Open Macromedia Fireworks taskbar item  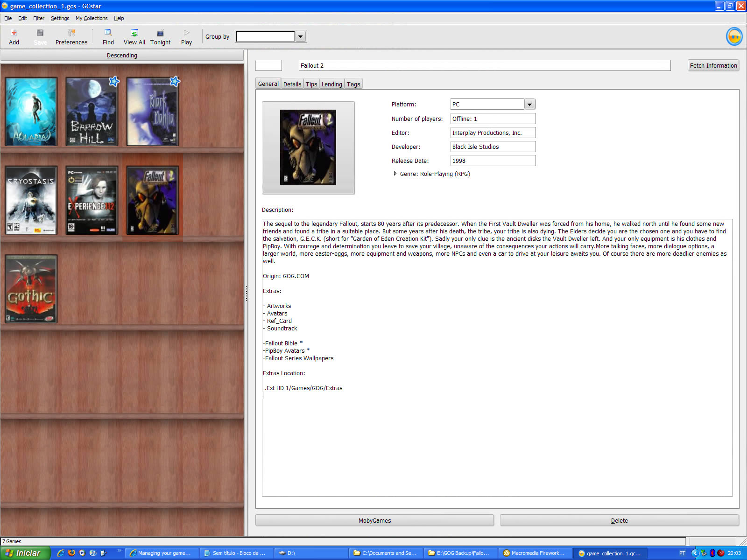(x=535, y=553)
